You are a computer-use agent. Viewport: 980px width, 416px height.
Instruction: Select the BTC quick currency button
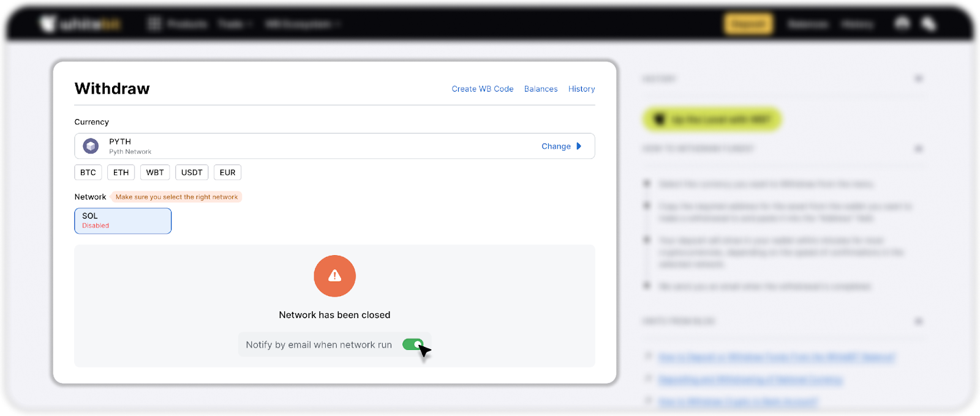[88, 173]
